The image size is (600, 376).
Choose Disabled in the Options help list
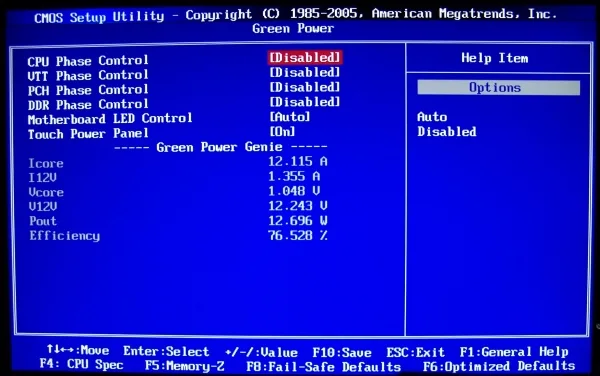[447, 132]
